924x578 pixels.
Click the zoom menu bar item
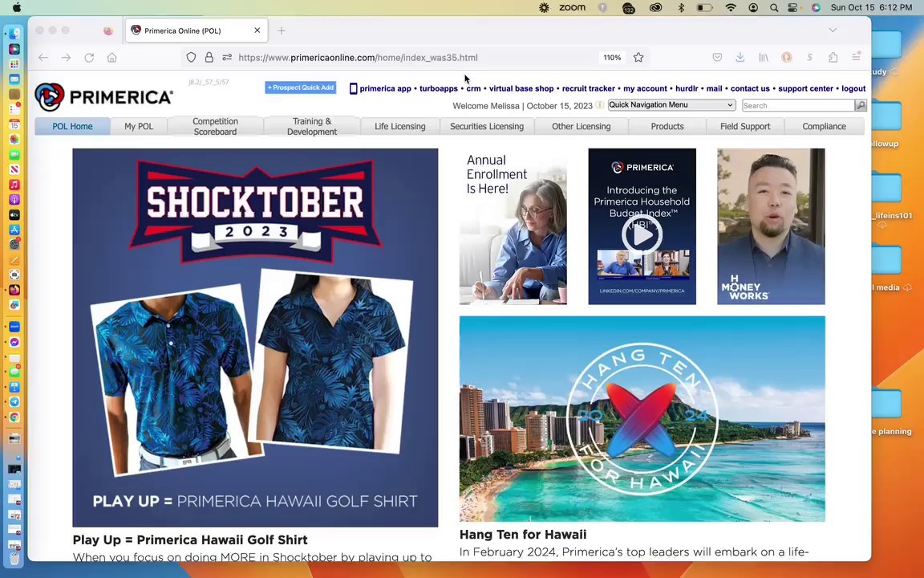click(x=572, y=8)
